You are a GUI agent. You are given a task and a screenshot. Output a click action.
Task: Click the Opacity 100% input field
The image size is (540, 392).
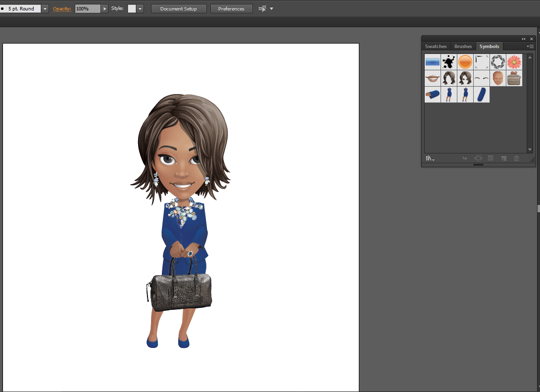coord(88,9)
